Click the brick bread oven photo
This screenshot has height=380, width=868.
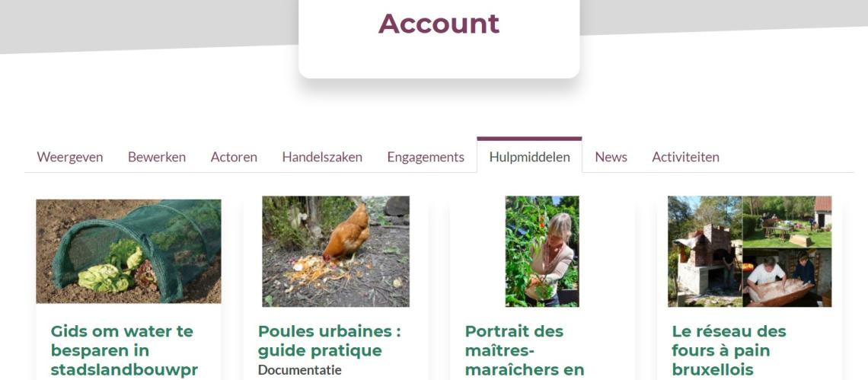point(704,251)
